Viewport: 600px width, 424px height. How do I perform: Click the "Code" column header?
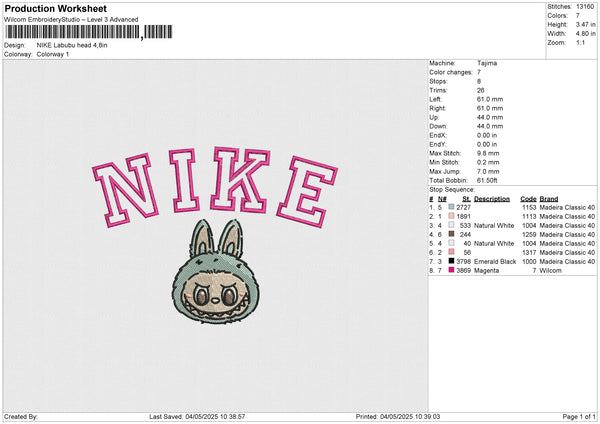tap(528, 199)
